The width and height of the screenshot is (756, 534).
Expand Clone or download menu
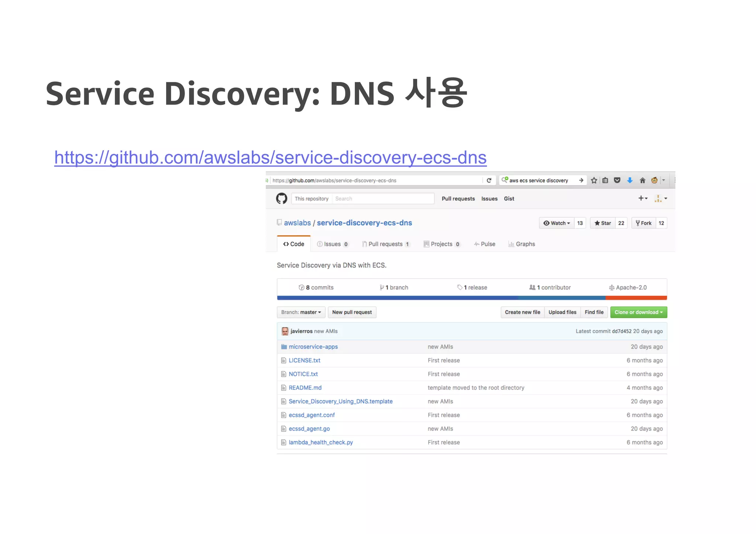638,312
